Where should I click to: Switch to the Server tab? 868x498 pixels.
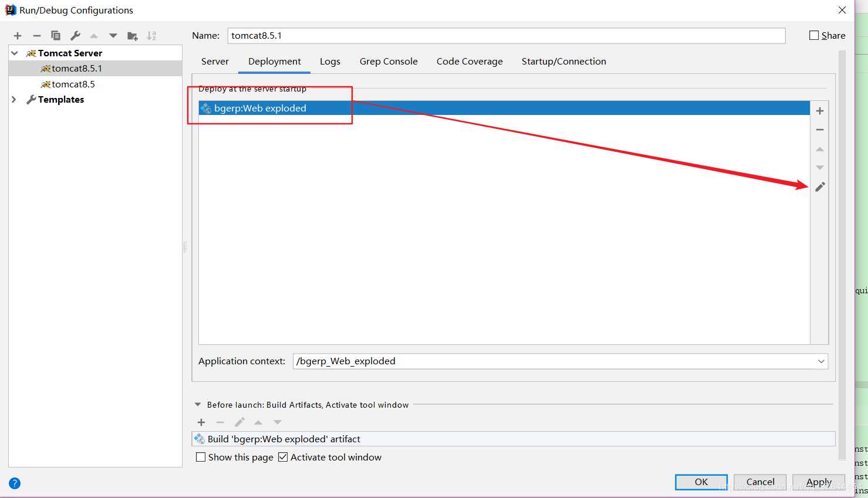click(x=215, y=61)
